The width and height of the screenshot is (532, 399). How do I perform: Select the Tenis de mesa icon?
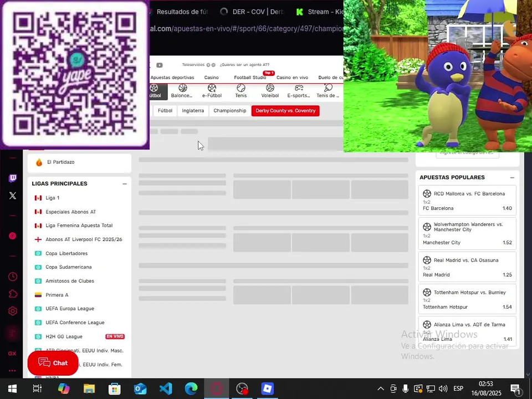pos(328,91)
